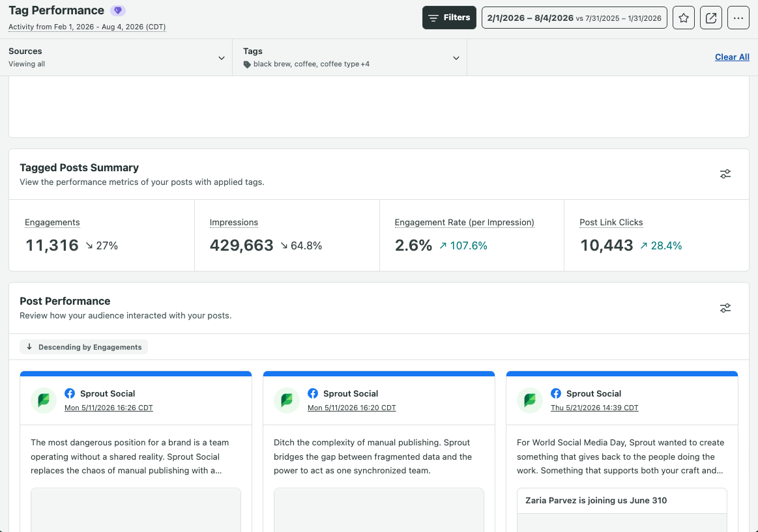Click Facebook icon on the 5/21 post
The height and width of the screenshot is (532, 758).
click(556, 393)
